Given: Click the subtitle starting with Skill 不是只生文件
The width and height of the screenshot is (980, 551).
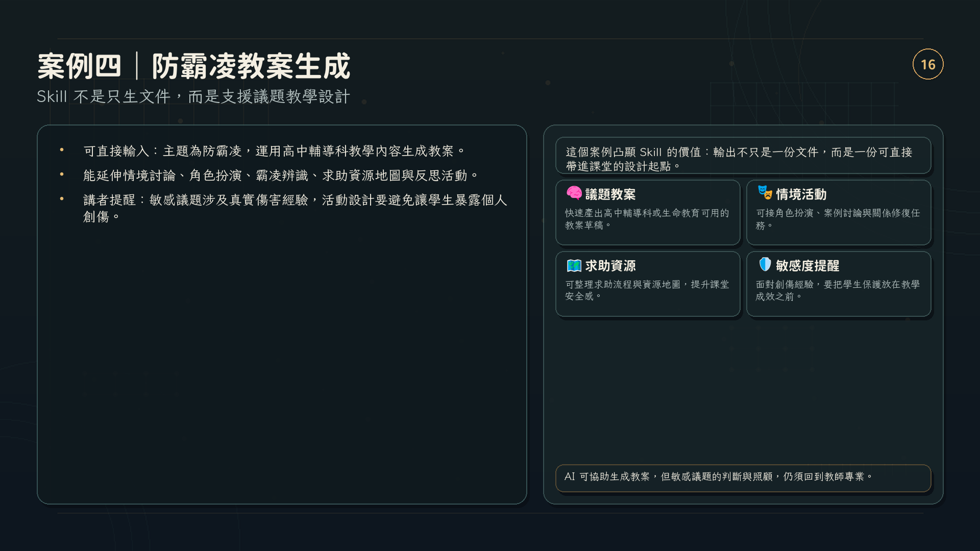Looking at the screenshot, I should coord(193,96).
